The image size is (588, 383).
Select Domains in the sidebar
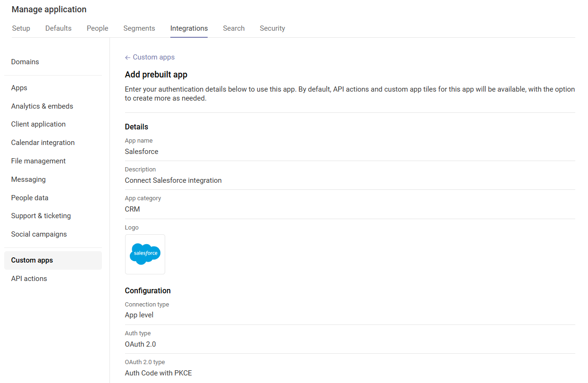point(25,62)
